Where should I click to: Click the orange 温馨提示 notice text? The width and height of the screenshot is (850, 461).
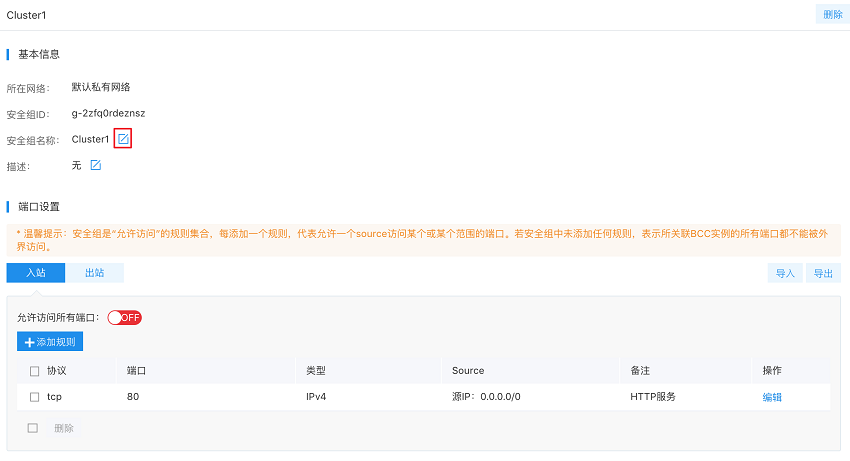pos(423,240)
